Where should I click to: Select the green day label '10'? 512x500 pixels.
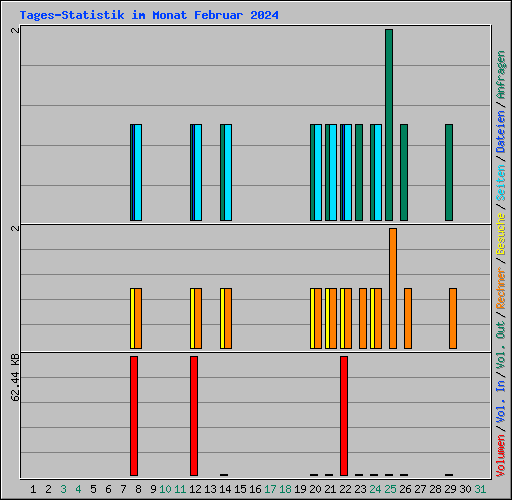coord(165,489)
